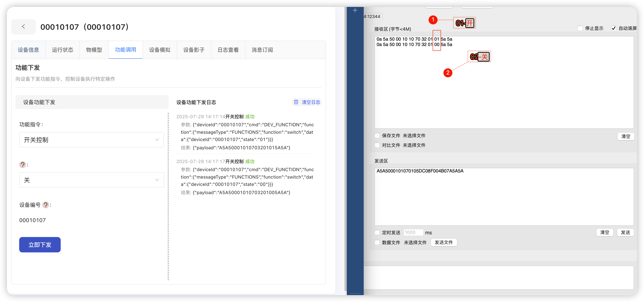Enable the 停止显示 checkbox

click(x=580, y=28)
